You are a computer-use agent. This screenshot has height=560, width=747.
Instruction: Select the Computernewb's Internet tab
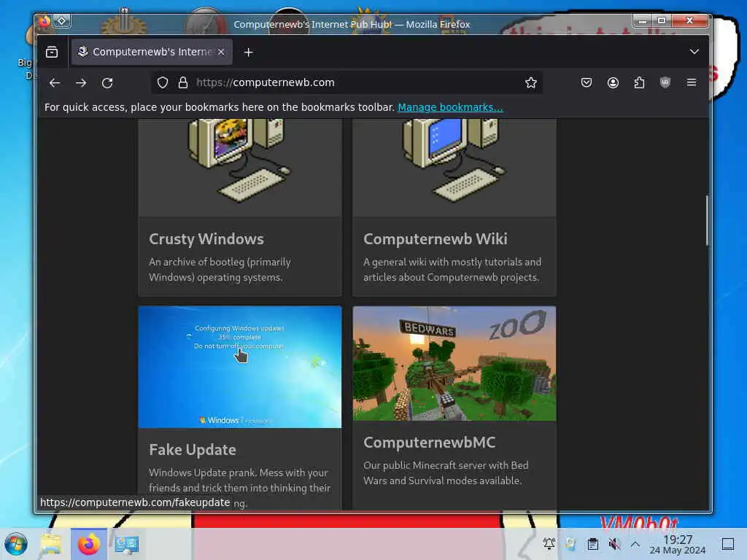pyautogui.click(x=152, y=52)
